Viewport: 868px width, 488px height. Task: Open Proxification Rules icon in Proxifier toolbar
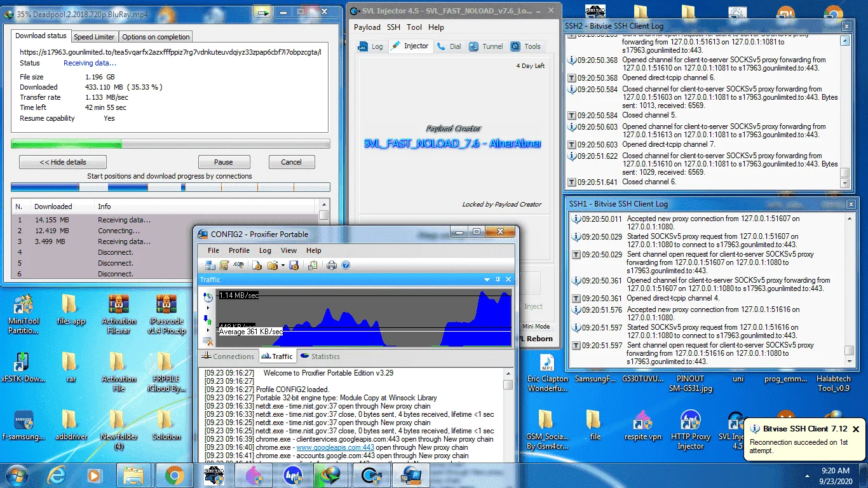(x=224, y=265)
